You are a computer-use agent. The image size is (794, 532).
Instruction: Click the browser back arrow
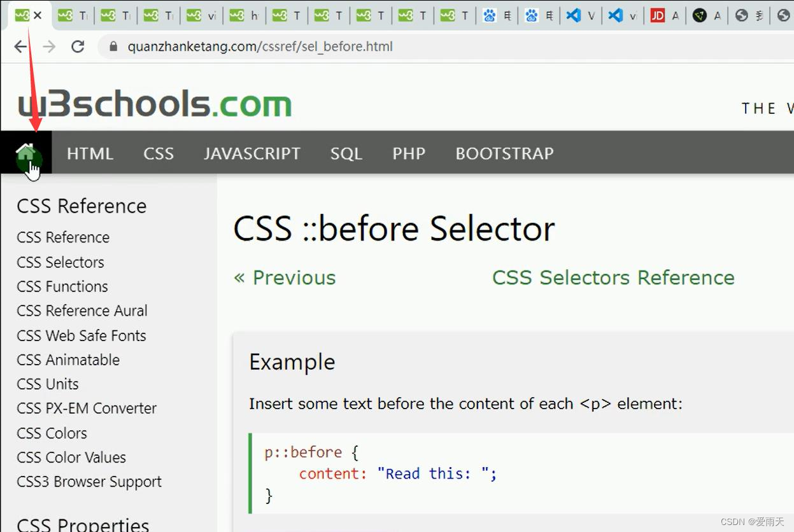pos(20,46)
